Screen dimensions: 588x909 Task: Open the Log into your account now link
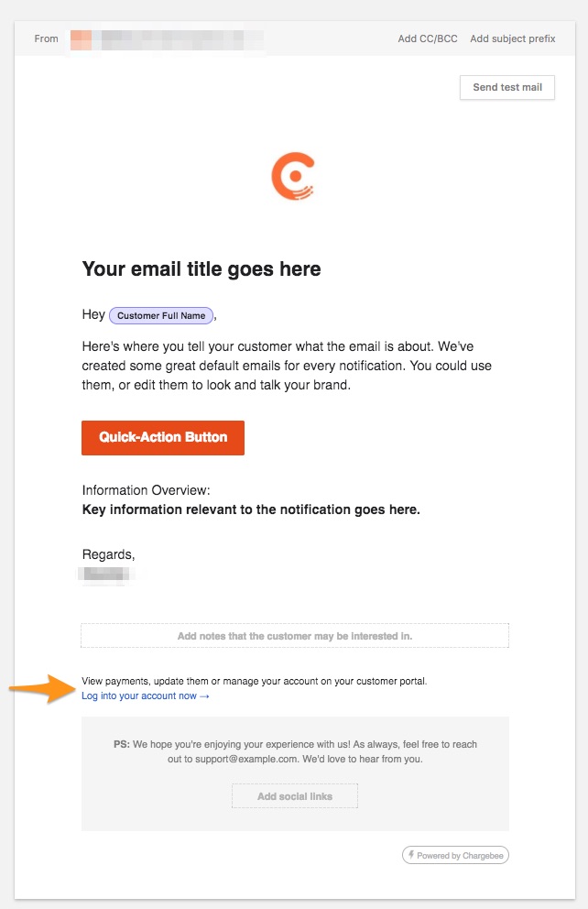145,696
